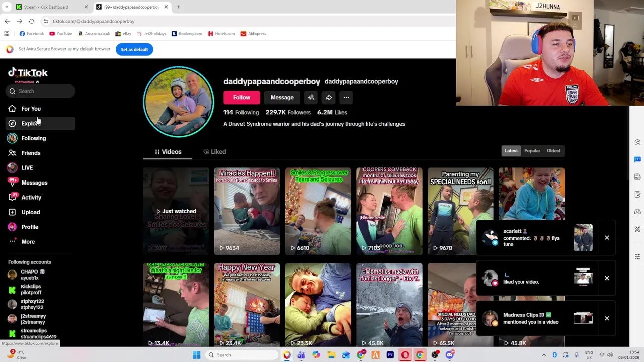Image resolution: width=644 pixels, height=362 pixels.
Task: Close the TikTok browser tab
Action: (x=166, y=7)
